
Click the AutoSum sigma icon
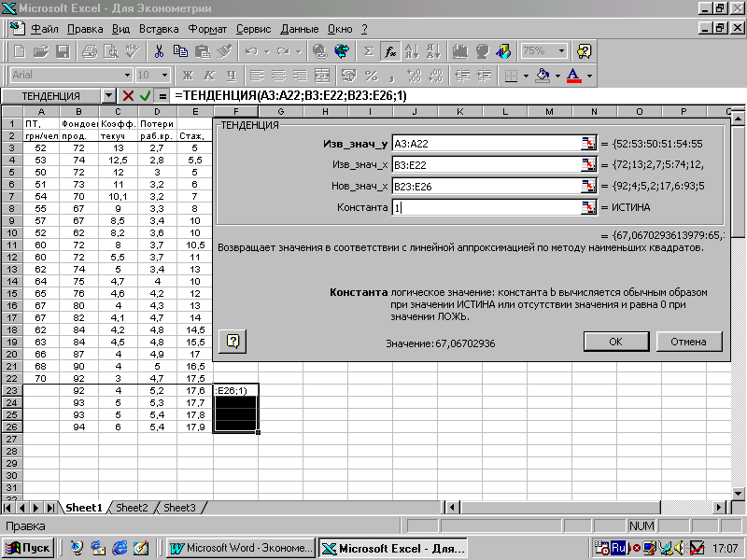click(368, 51)
